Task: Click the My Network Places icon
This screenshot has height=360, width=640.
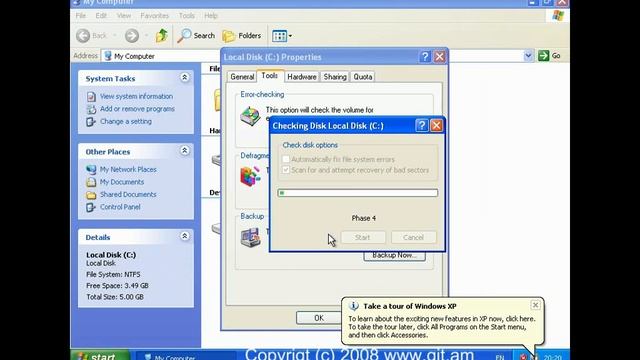Action: coord(91,169)
